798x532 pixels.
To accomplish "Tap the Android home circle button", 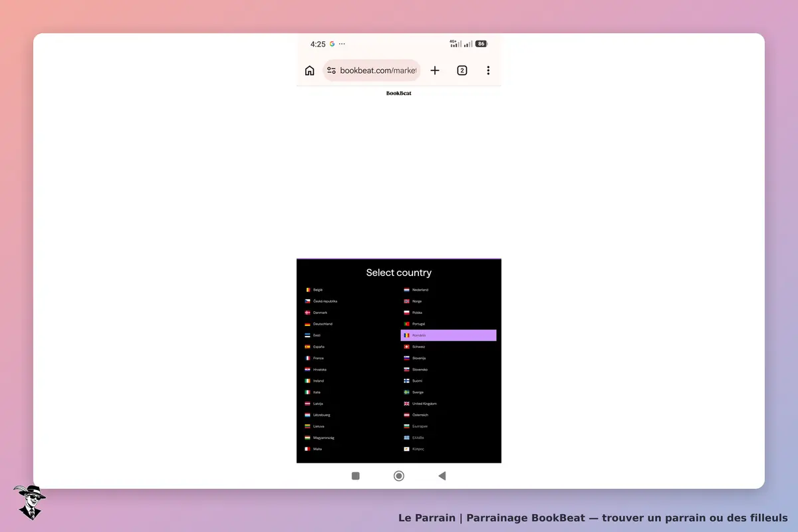I will [x=399, y=475].
